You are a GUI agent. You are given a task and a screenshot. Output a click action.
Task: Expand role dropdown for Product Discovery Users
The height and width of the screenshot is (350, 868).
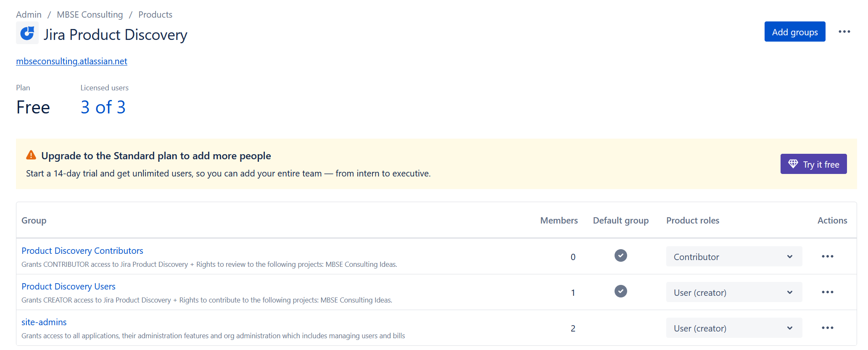734,292
